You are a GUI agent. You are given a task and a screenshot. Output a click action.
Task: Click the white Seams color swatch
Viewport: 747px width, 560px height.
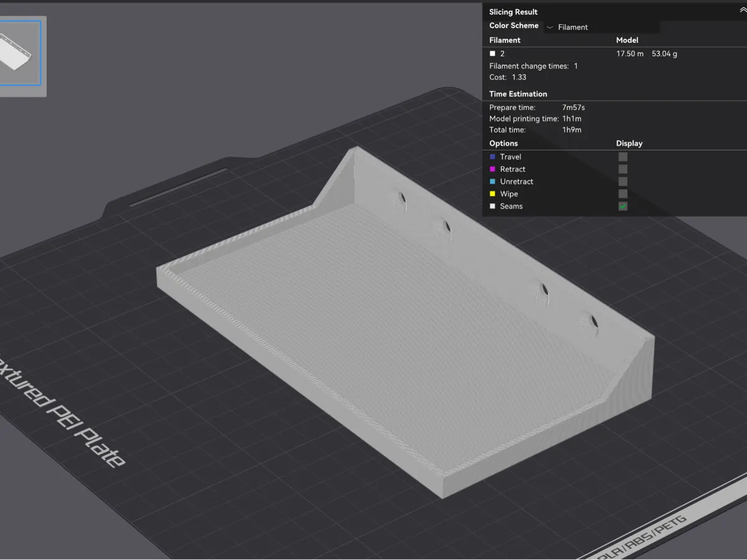point(492,207)
